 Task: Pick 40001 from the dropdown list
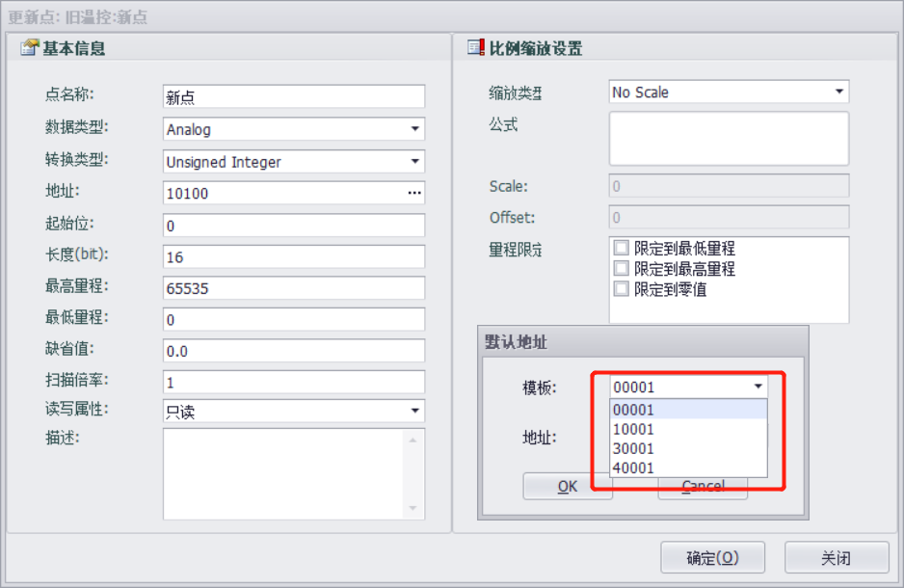point(633,468)
